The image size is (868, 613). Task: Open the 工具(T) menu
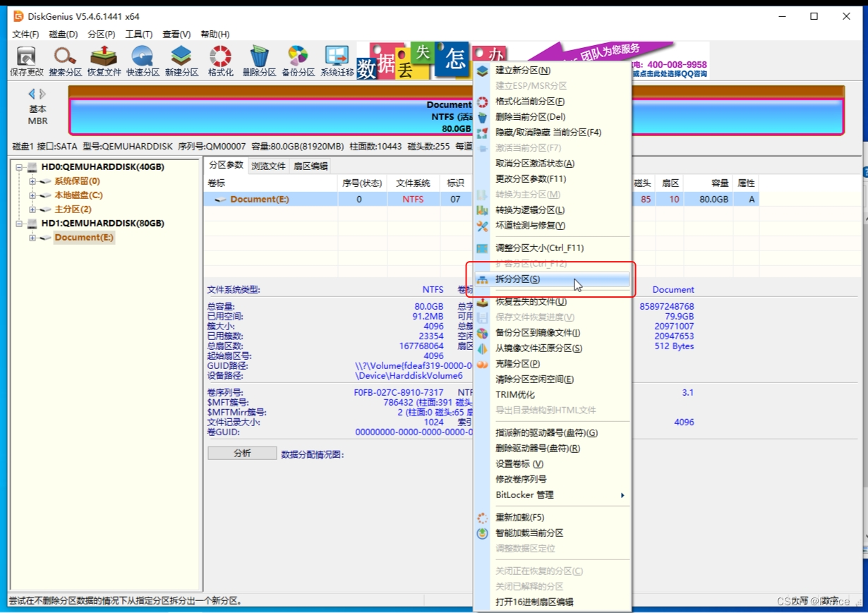coord(138,34)
